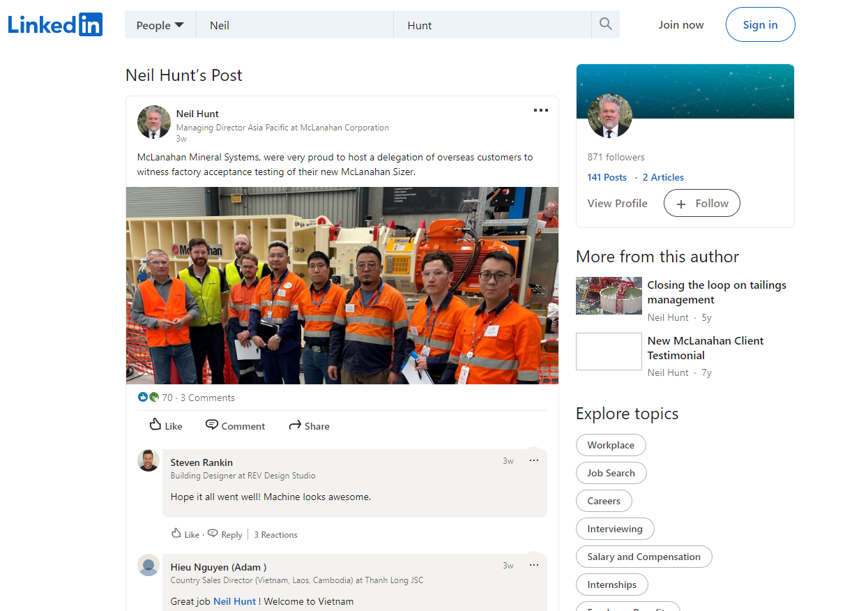
Task: Select the Job Search topic
Action: [611, 473]
